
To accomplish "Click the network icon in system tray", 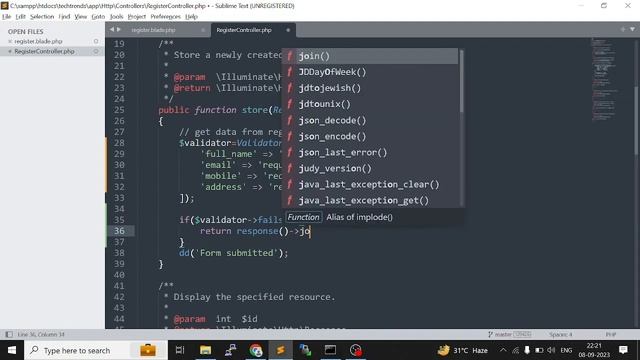I will (x=516, y=350).
